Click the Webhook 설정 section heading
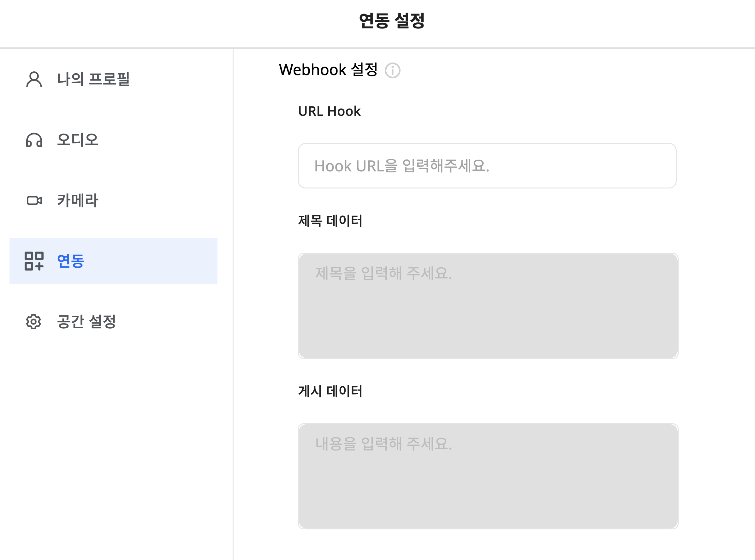This screenshot has height=560, width=755. [x=328, y=70]
